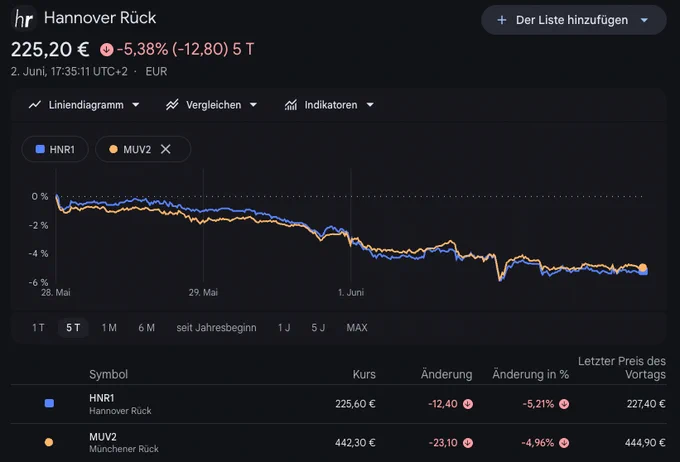Screen dimensions: 680x462
Task: Select seit Jahresbeginn time range
Action: pos(216,328)
